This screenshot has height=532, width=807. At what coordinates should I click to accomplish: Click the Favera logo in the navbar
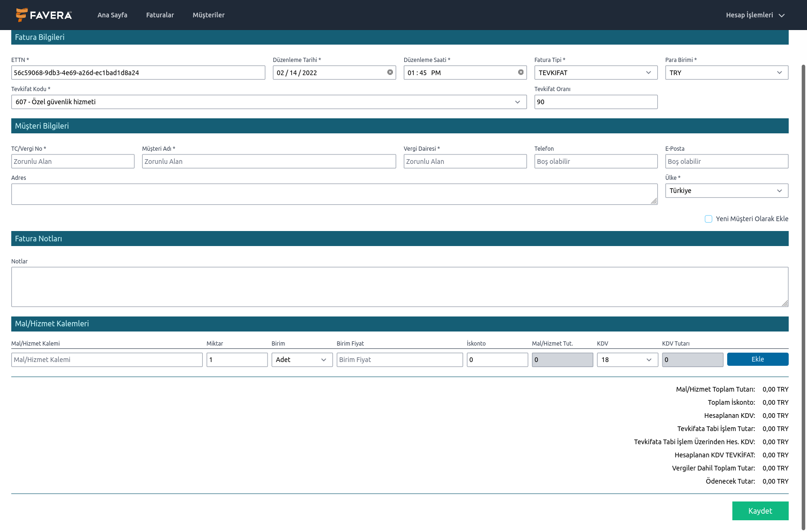(x=44, y=15)
